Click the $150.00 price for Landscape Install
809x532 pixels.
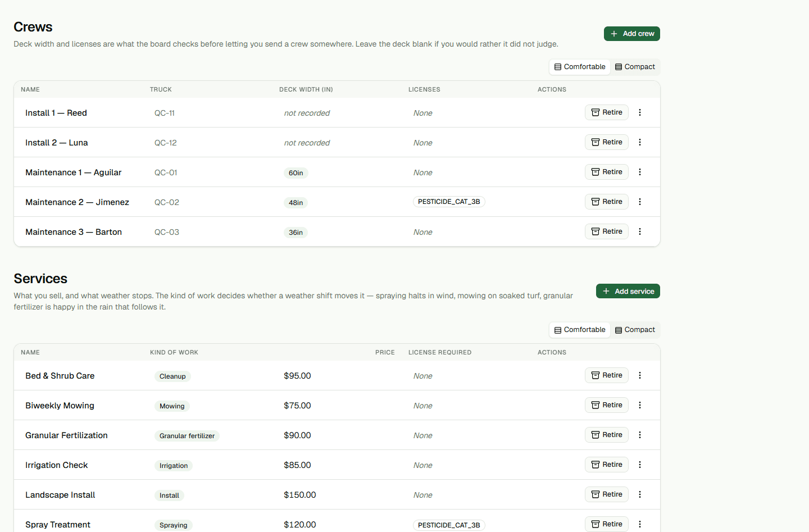point(300,495)
